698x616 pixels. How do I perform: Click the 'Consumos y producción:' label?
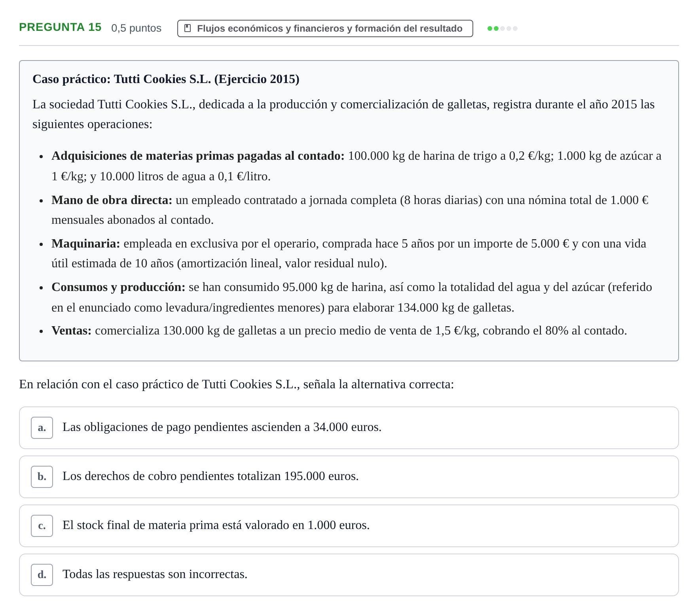(x=118, y=287)
